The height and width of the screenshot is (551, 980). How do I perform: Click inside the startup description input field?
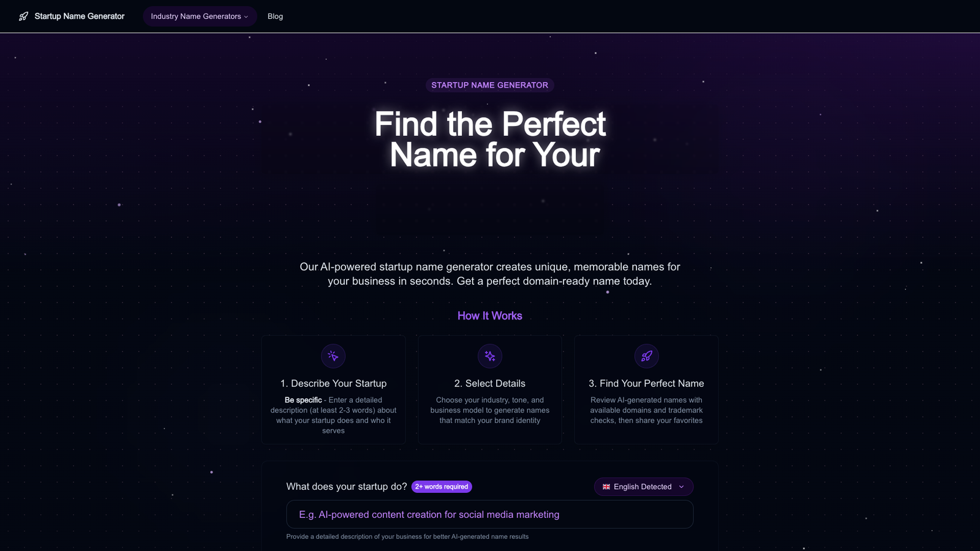(x=489, y=514)
